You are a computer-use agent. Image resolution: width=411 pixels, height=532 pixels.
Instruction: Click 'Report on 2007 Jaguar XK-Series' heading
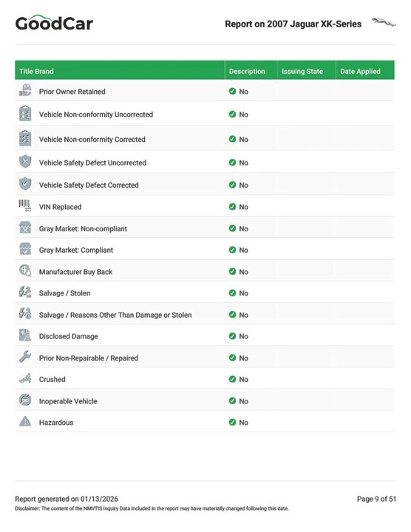(x=293, y=24)
